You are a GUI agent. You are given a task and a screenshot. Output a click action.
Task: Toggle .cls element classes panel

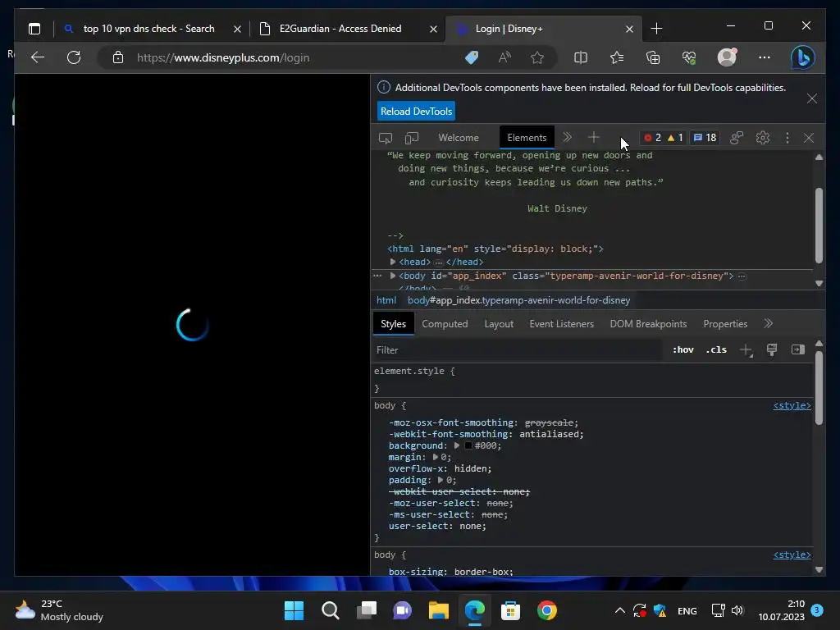pos(716,349)
